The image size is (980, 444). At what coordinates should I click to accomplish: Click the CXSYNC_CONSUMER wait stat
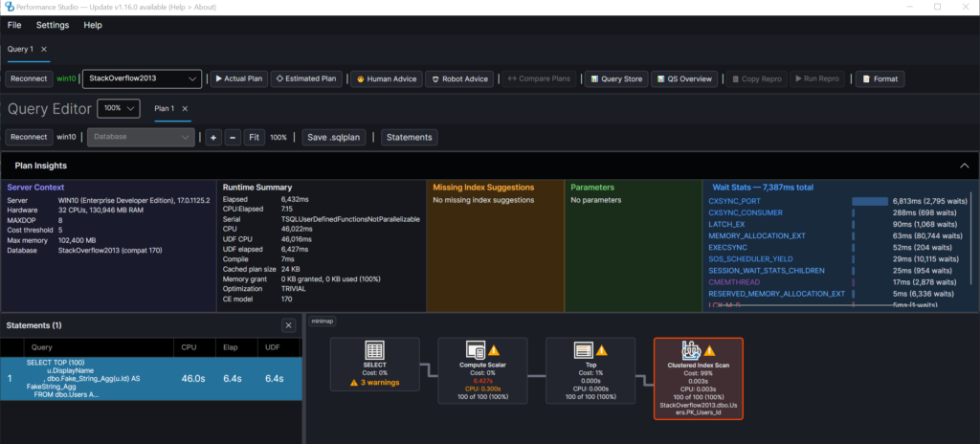pos(746,212)
